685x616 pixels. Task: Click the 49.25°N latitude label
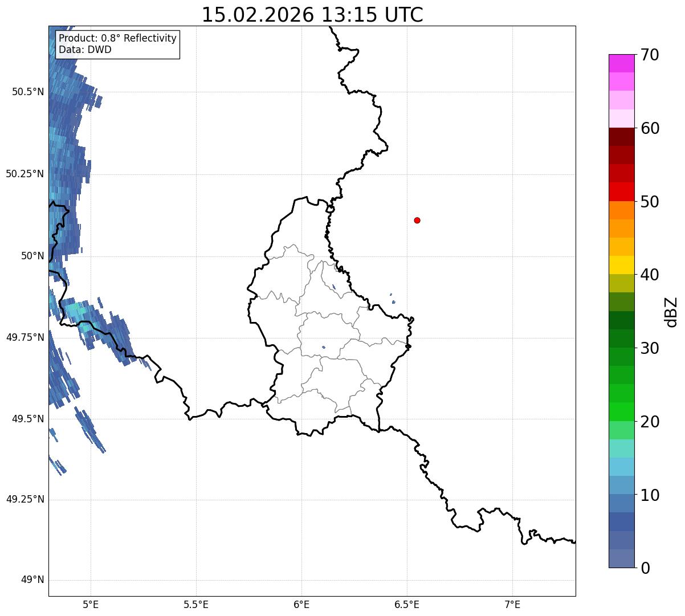click(25, 499)
